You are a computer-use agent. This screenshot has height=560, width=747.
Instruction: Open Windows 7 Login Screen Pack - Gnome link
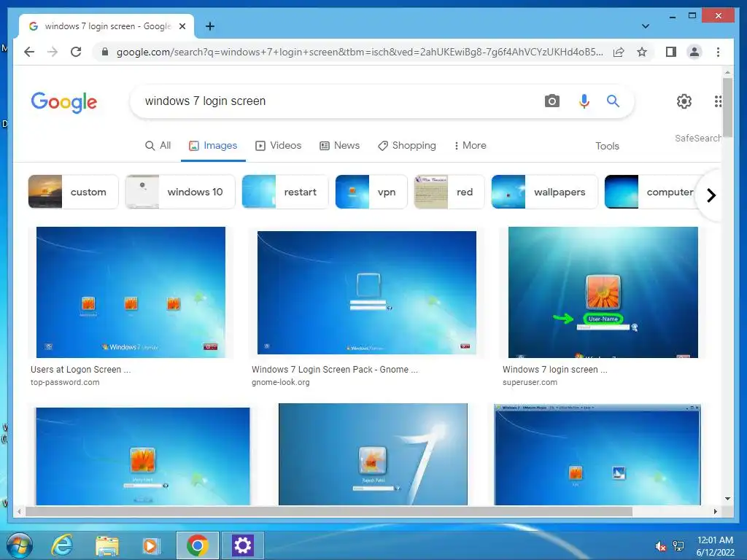[335, 370]
